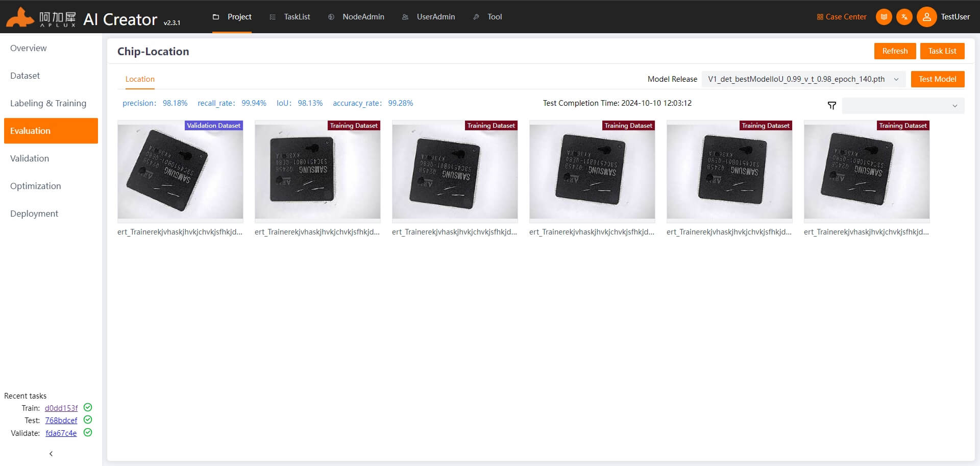Select the Location tab
The width and height of the screenshot is (980, 466).
click(140, 79)
